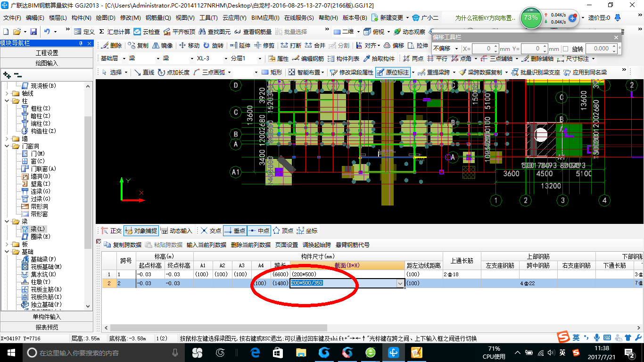The image size is (644, 362).
Task: Select the 镜像 mirror tool
Action: coord(163,46)
